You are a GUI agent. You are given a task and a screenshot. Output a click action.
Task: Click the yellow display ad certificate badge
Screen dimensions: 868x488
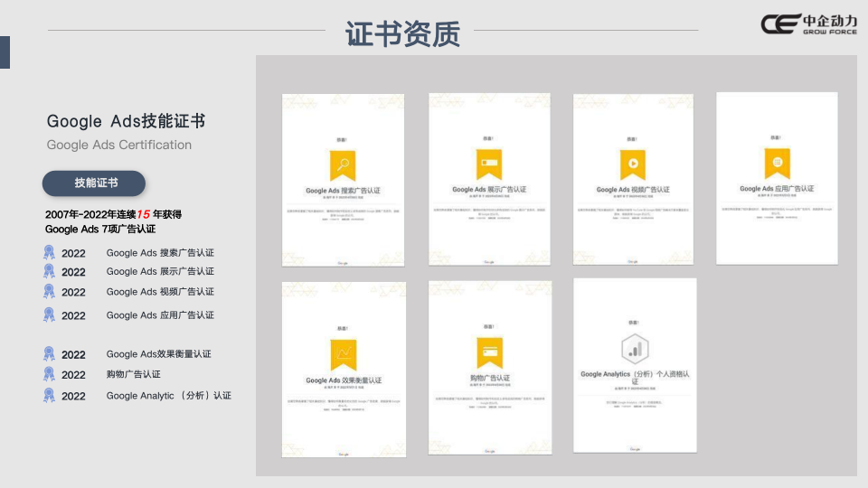(x=489, y=164)
